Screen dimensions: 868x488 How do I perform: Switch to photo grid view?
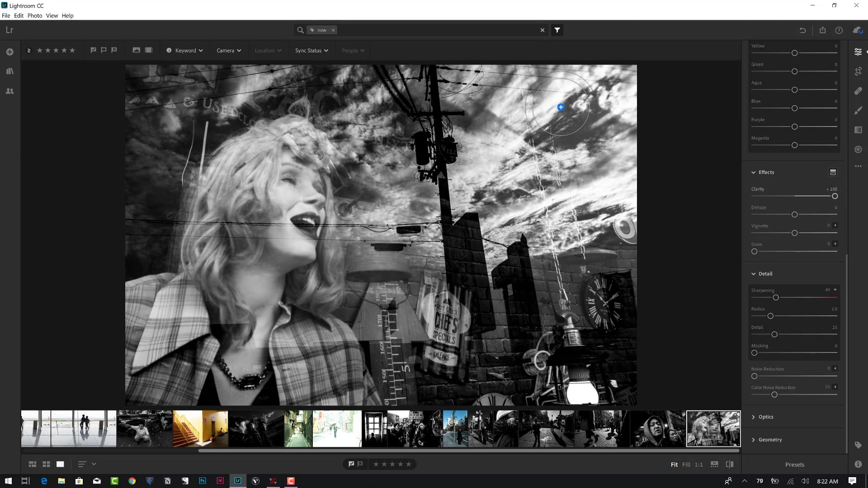(x=33, y=464)
